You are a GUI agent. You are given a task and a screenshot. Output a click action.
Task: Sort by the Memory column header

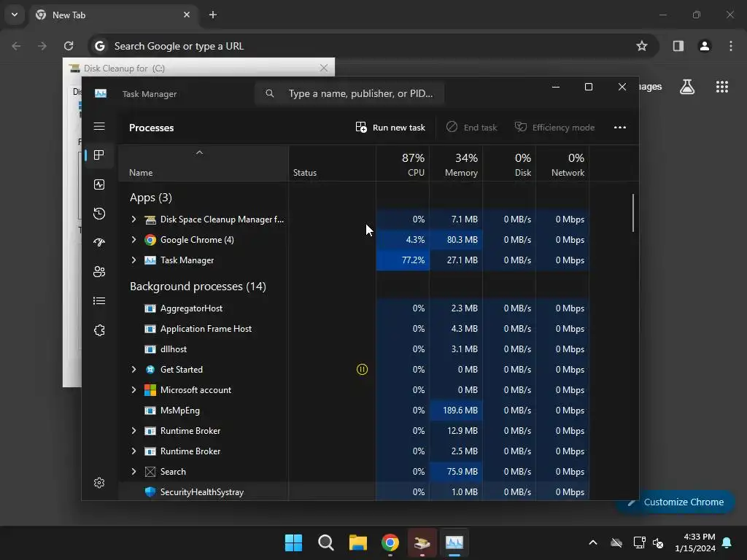[x=456, y=163]
